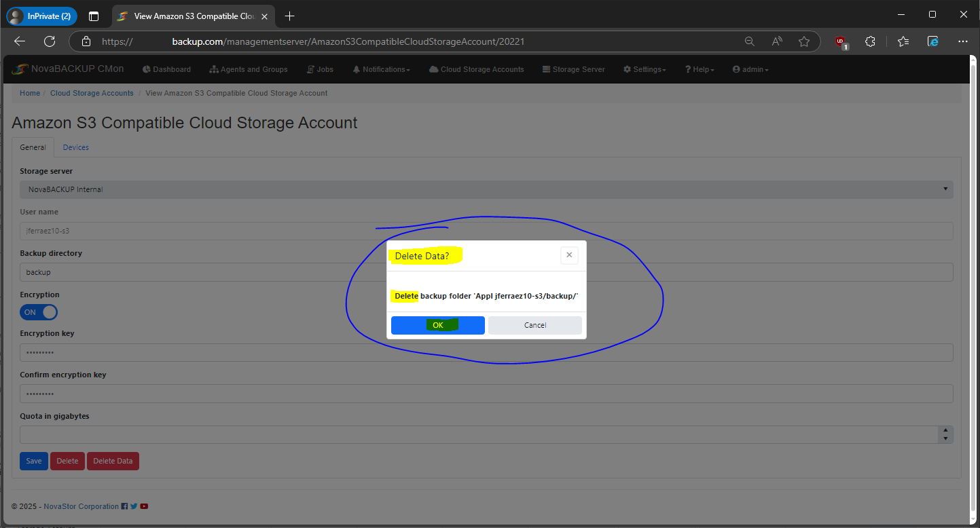The height and width of the screenshot is (528, 980).
Task: Open browser Extensions puzzle icon
Action: coord(871,41)
